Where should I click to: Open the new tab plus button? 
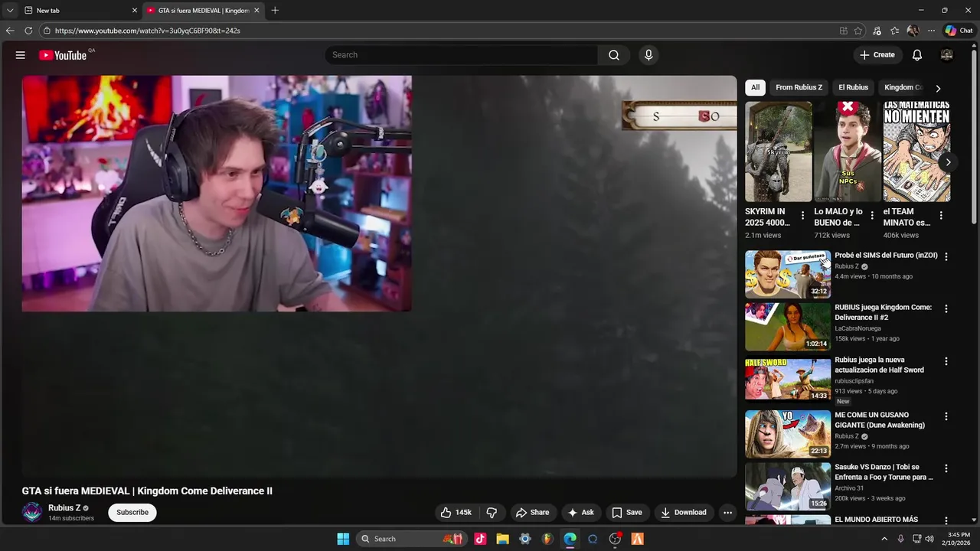(x=275, y=10)
